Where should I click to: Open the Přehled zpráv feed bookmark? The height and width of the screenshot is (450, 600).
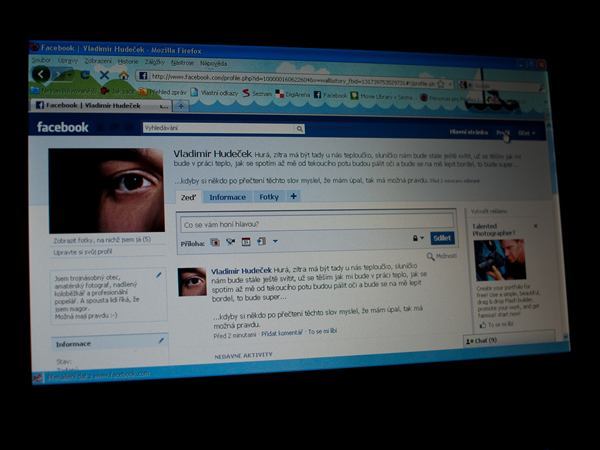click(x=163, y=92)
